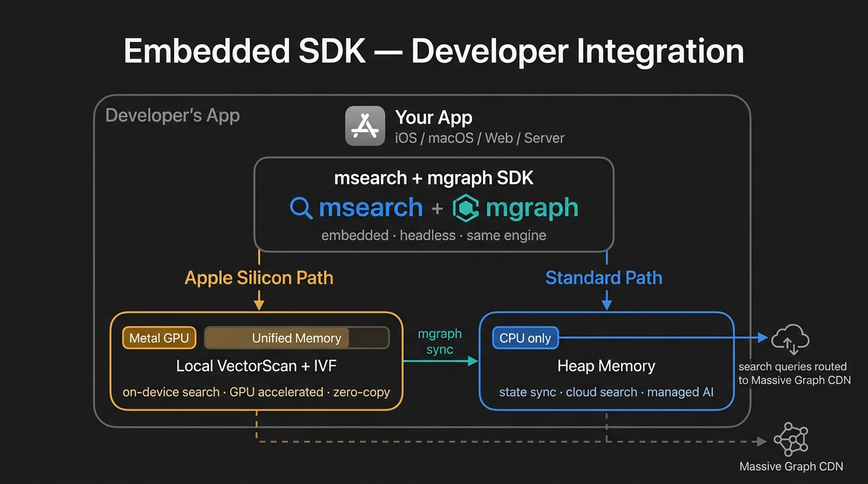
Task: Click the Your App heading
Action: click(x=433, y=117)
